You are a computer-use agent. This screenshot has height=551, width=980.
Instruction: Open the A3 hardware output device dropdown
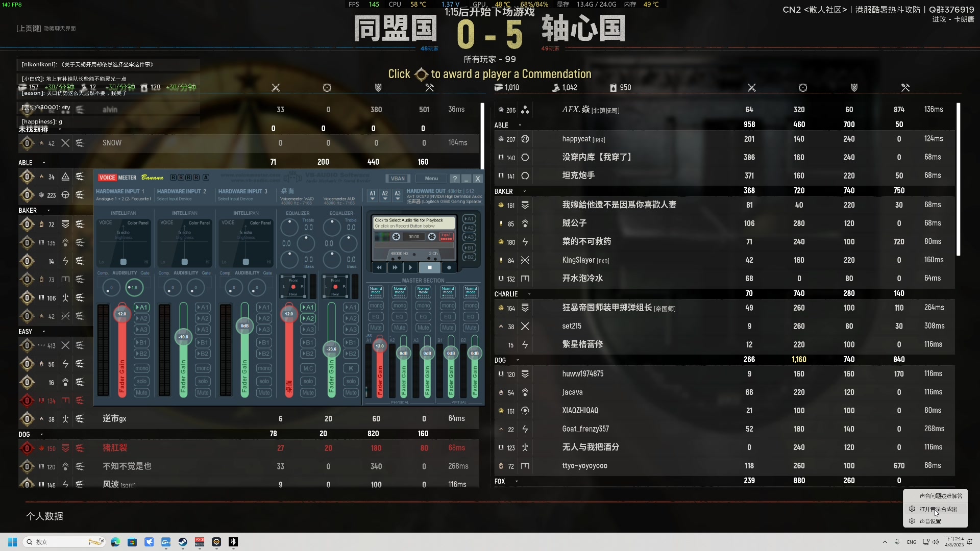[398, 195]
